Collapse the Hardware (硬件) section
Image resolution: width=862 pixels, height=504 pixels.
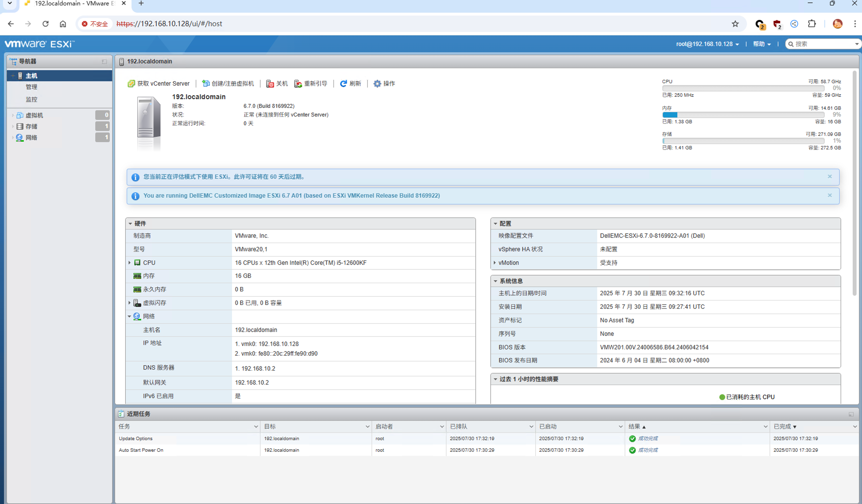coord(130,224)
